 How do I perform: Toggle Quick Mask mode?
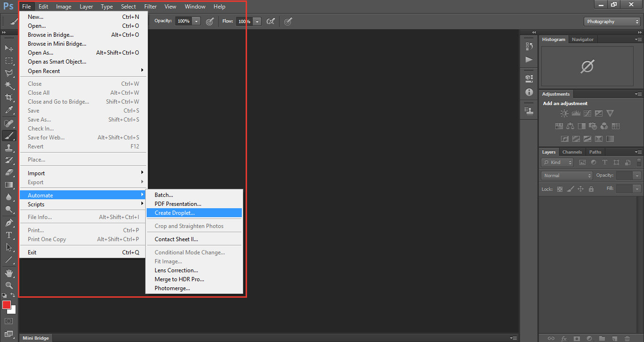pyautogui.click(x=9, y=321)
